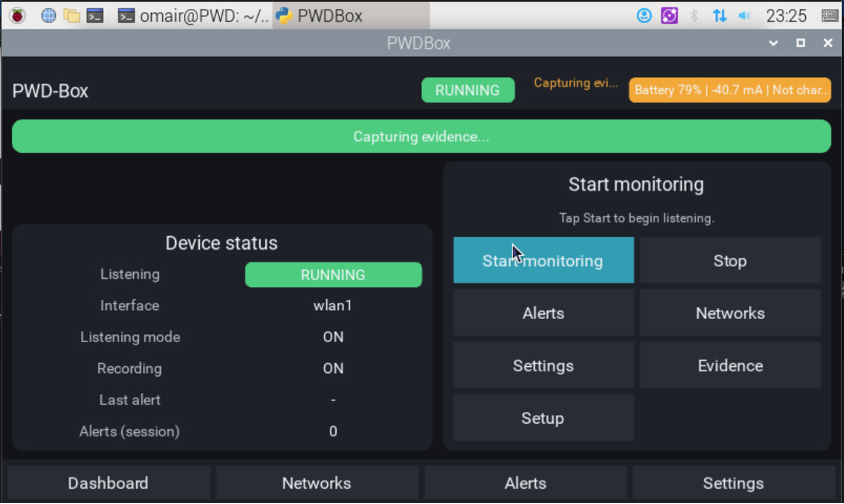The image size is (844, 504).
Task: Click the Listening mode ON value
Action: [x=333, y=337]
